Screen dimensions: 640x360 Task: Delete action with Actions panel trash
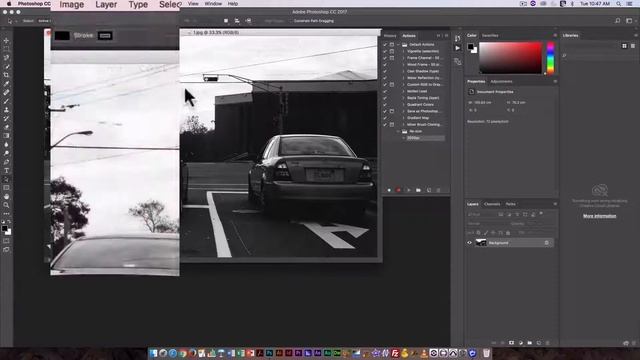(x=438, y=190)
